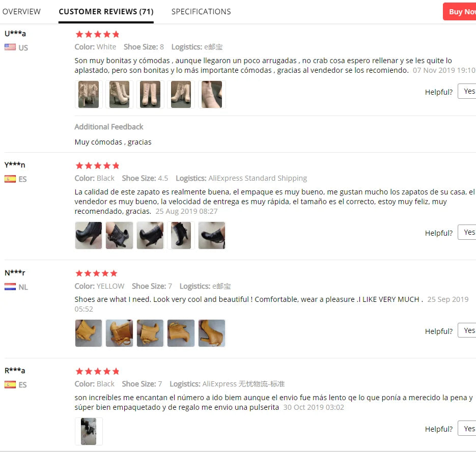Click the US flag icon beside U***a

point(10,47)
